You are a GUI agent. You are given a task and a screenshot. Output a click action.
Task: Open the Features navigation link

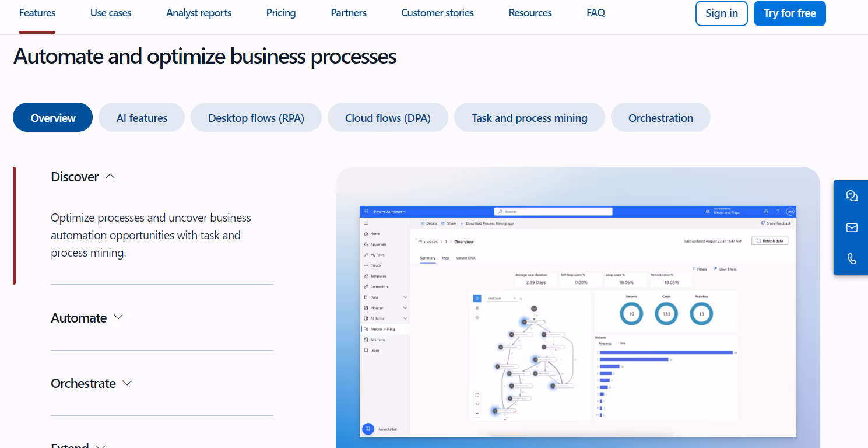[x=37, y=13]
